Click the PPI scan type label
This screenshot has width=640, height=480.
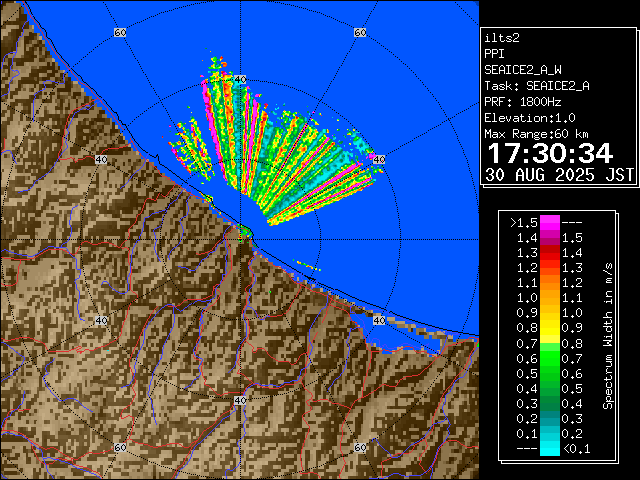click(x=494, y=54)
